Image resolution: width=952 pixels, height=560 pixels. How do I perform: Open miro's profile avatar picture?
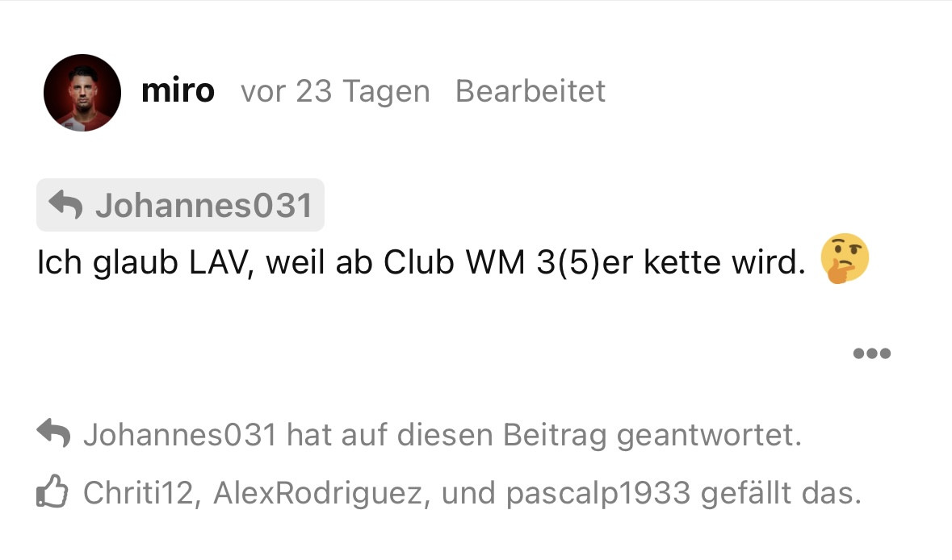(x=82, y=93)
